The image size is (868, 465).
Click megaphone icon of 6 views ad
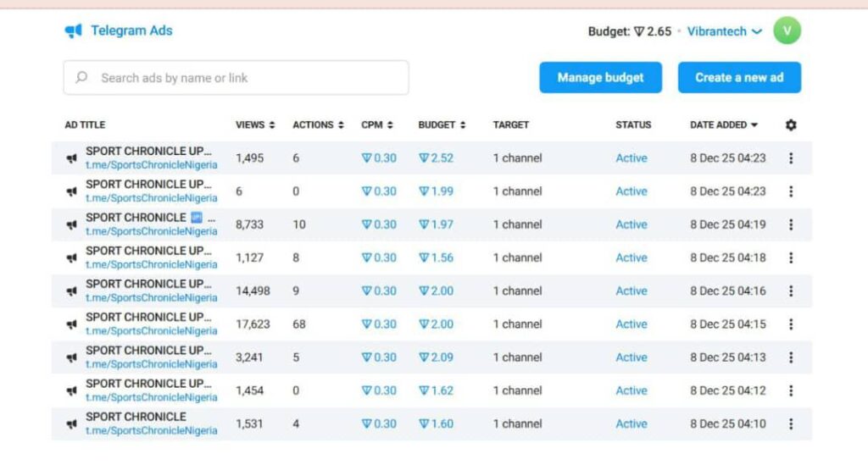[71, 192]
